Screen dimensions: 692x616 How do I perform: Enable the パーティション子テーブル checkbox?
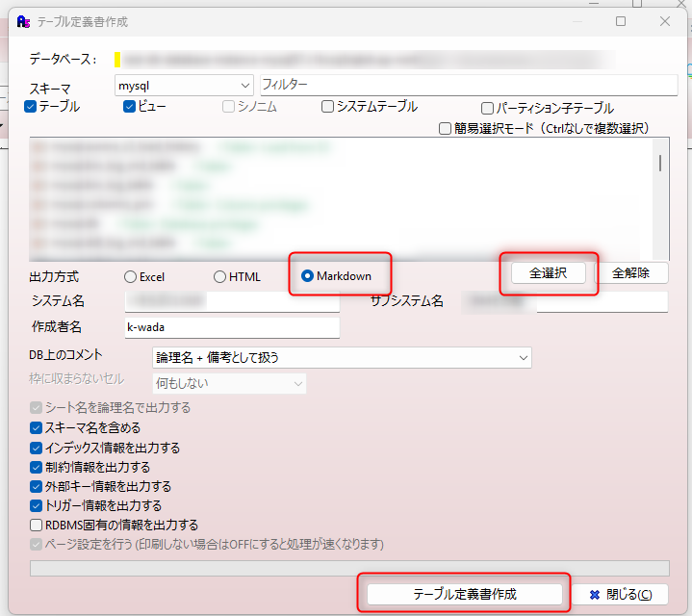pyautogui.click(x=487, y=109)
